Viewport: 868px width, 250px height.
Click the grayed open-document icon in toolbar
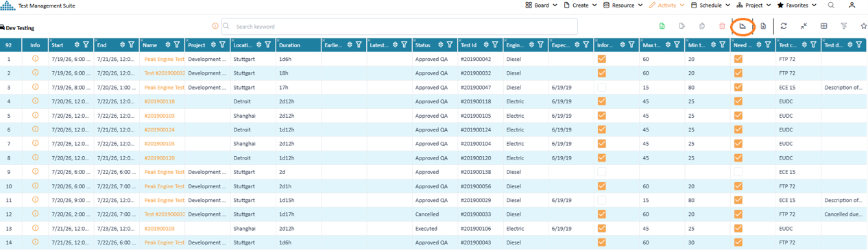682,26
